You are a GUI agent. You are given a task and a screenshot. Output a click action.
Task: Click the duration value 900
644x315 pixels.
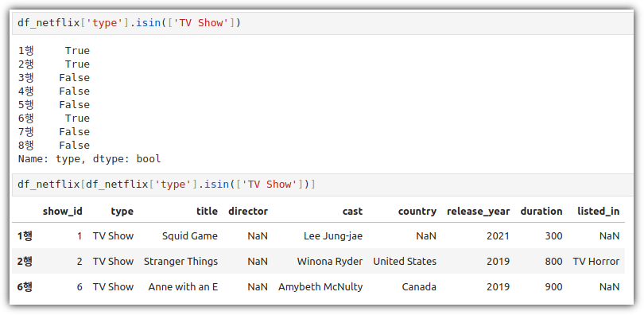click(553, 287)
